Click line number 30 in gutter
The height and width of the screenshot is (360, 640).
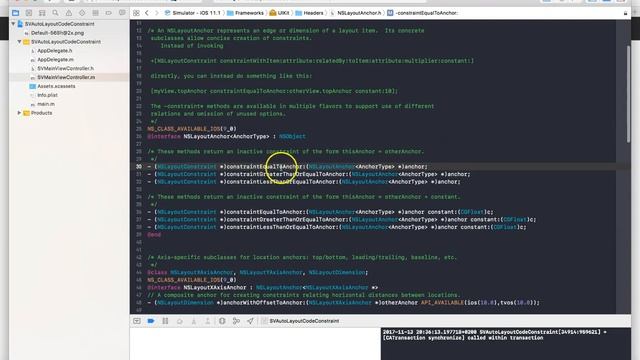coord(139,167)
